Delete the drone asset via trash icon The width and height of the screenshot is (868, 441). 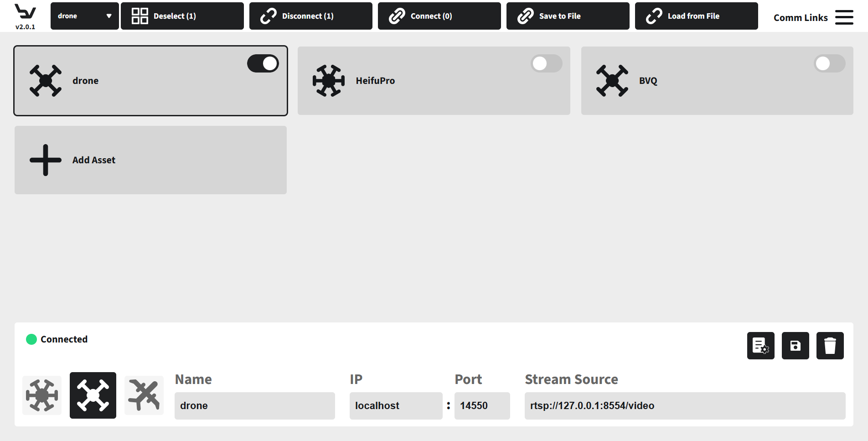[x=830, y=346]
